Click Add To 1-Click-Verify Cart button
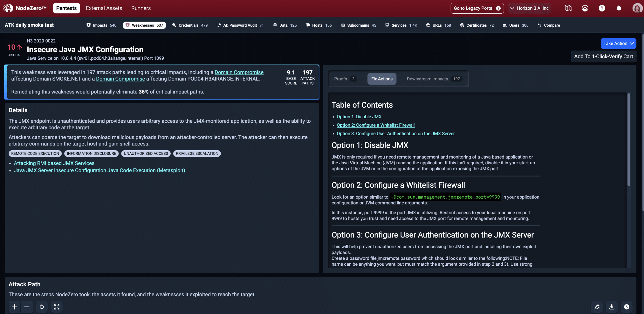The image size is (644, 314). pyautogui.click(x=603, y=57)
